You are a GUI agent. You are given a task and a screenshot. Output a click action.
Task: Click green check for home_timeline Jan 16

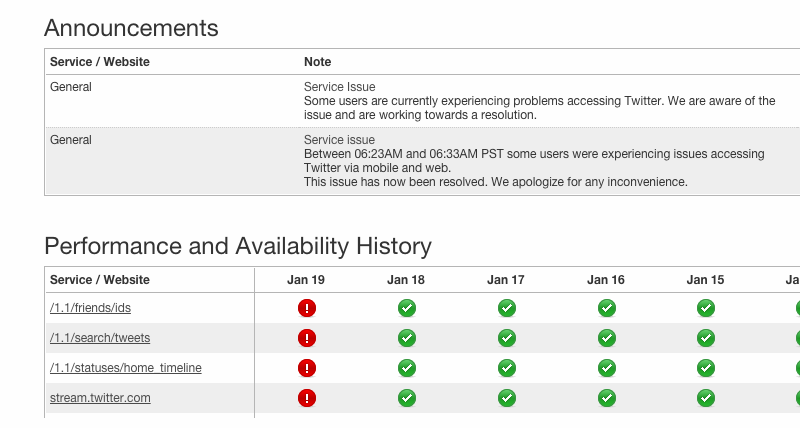[x=607, y=368]
